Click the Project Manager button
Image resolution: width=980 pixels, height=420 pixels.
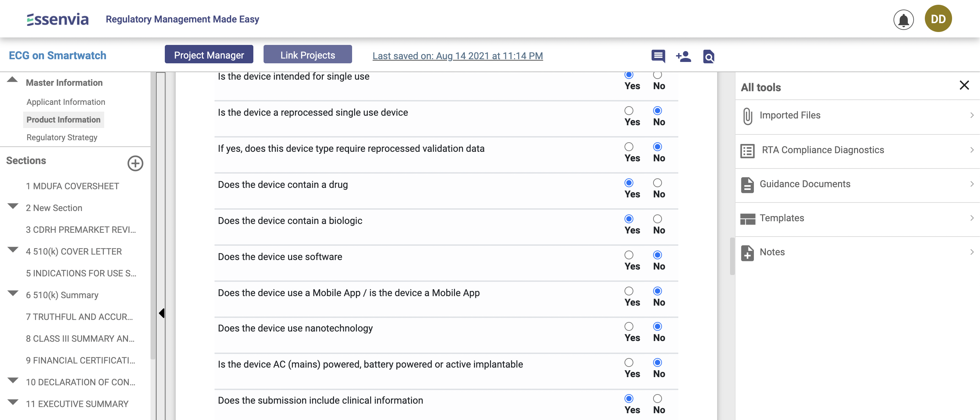click(x=209, y=55)
